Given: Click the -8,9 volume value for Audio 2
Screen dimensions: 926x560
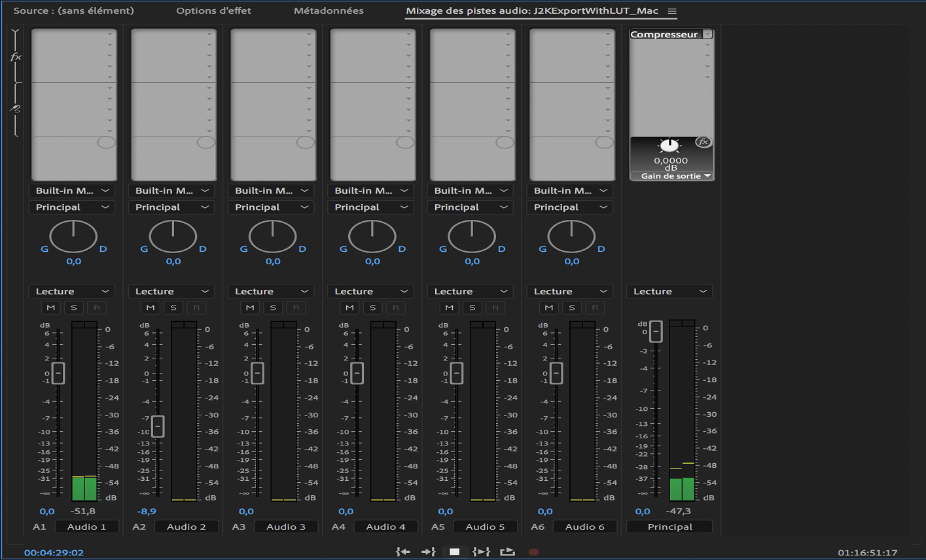Looking at the screenshot, I should pyautogui.click(x=147, y=511).
